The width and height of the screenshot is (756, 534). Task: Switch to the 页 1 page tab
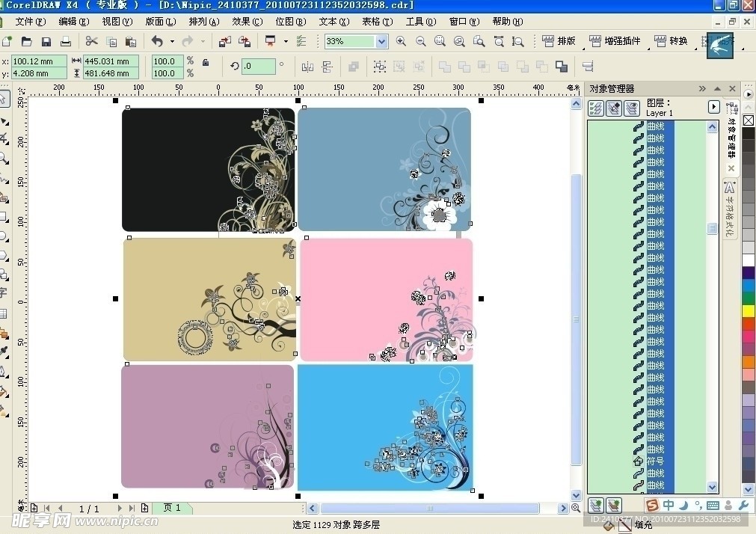tap(173, 508)
